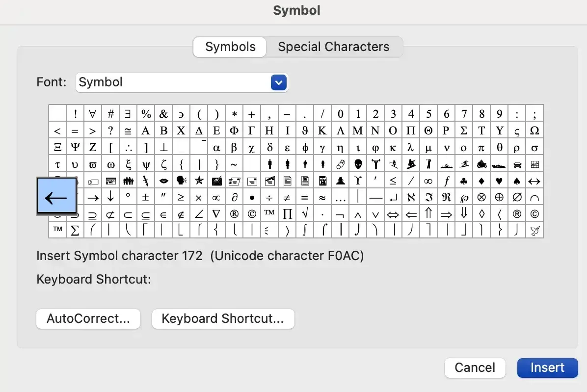This screenshot has height=392, width=587.
Task: Pick the alien head symbol
Action: tap(358, 164)
